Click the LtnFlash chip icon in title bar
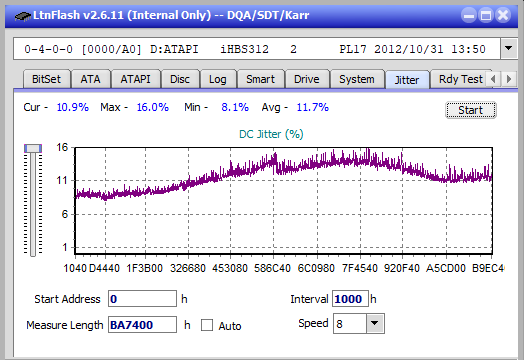This screenshot has width=524, height=360. 23,16
